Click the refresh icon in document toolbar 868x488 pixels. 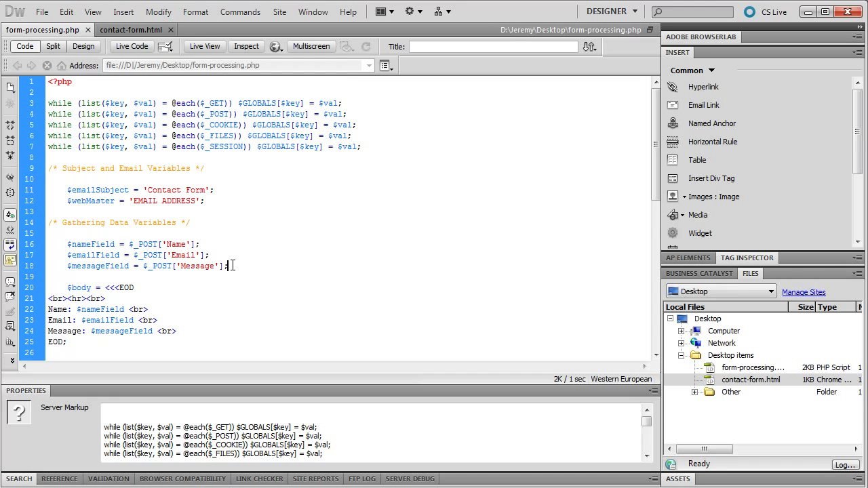coord(366,47)
